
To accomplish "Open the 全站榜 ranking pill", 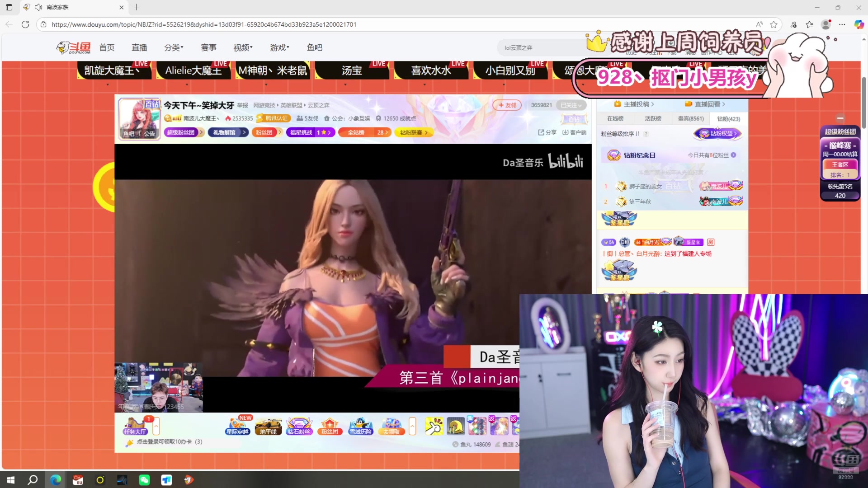I will (x=366, y=132).
